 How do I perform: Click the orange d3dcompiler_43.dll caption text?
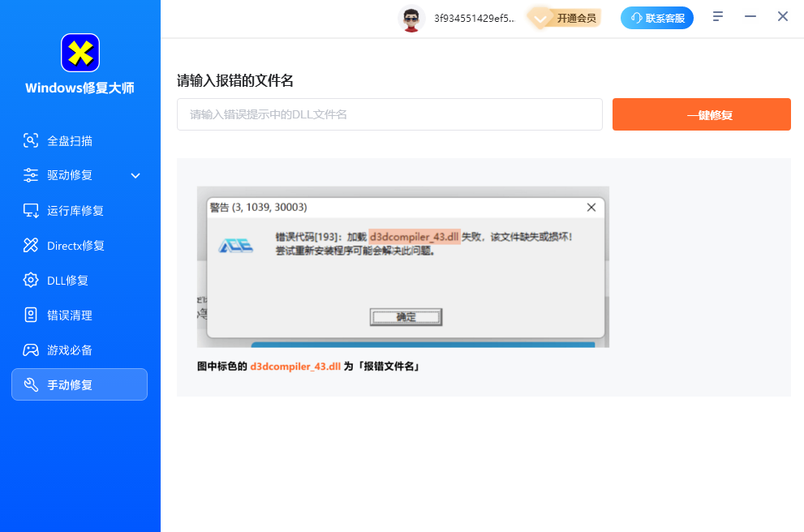tap(295, 367)
